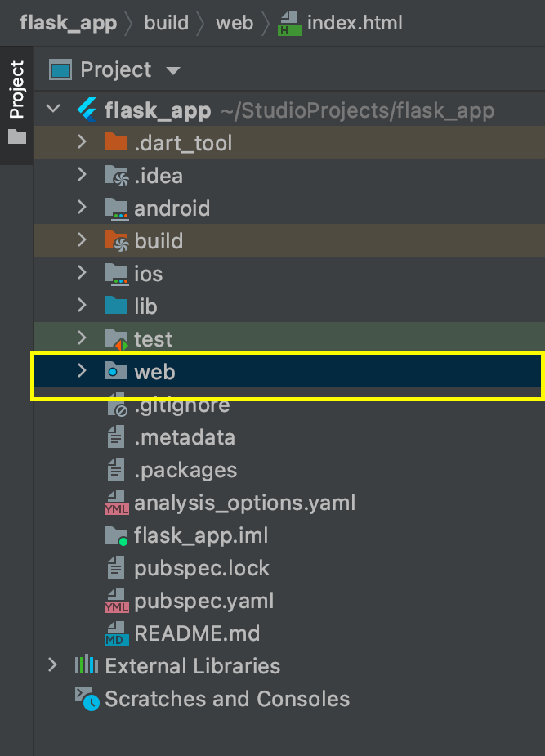Click the MD icon next to README.md
The width and height of the screenshot is (545, 756).
[116, 633]
